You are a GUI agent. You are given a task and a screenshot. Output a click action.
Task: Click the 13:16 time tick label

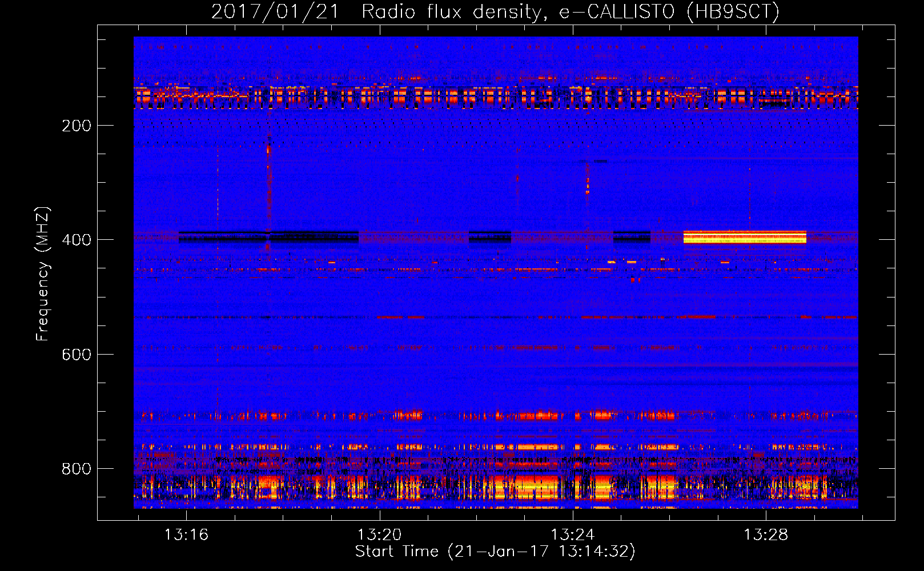pos(186,535)
